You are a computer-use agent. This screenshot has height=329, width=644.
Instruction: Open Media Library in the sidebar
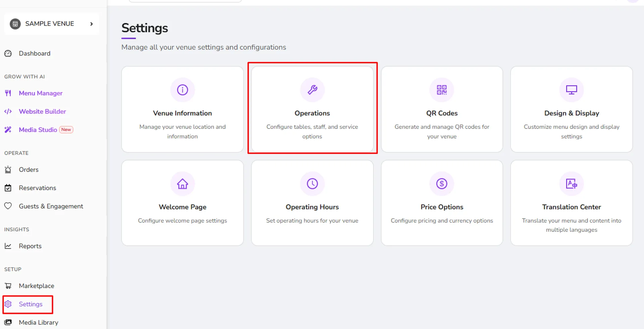(x=39, y=322)
